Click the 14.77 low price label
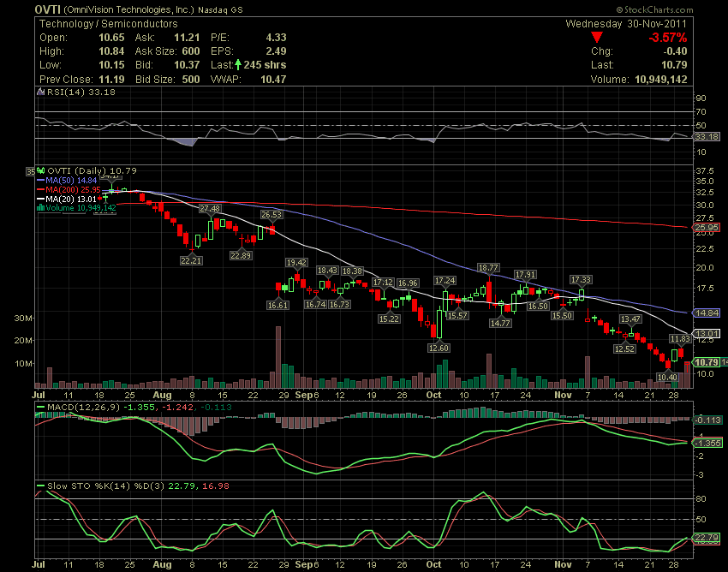This screenshot has width=728, height=572. click(500, 323)
